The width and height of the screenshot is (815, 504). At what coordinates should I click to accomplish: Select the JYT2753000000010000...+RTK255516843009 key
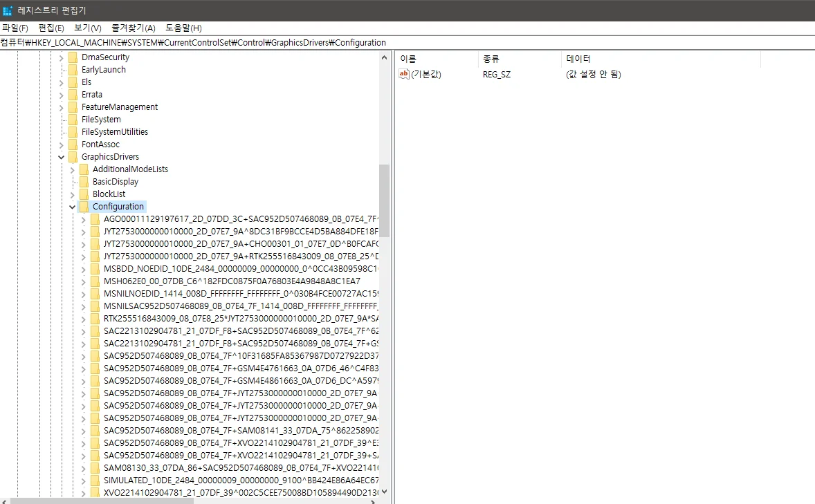pyautogui.click(x=241, y=256)
